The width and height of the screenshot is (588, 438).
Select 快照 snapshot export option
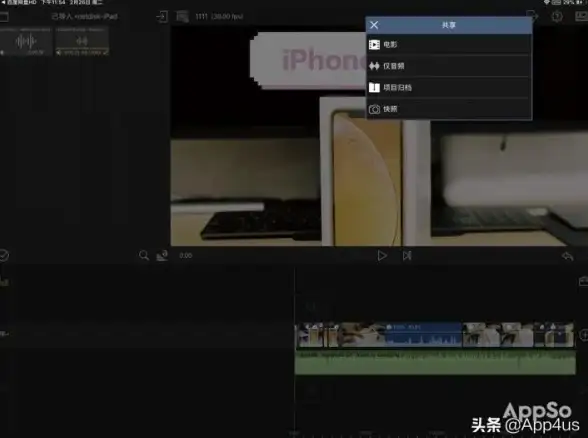click(449, 109)
